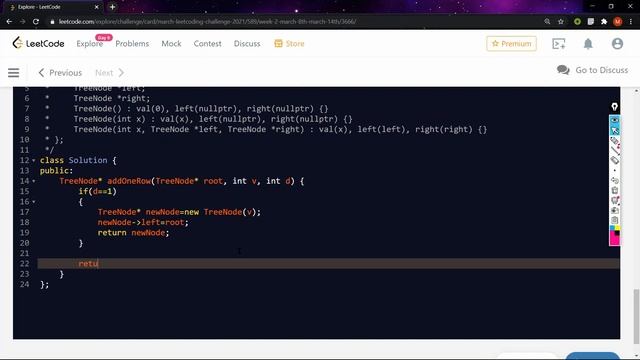Viewport: 640px width, 360px height.
Task: Pick the yellow color swatch in annotation toolbar
Action: pos(617,229)
